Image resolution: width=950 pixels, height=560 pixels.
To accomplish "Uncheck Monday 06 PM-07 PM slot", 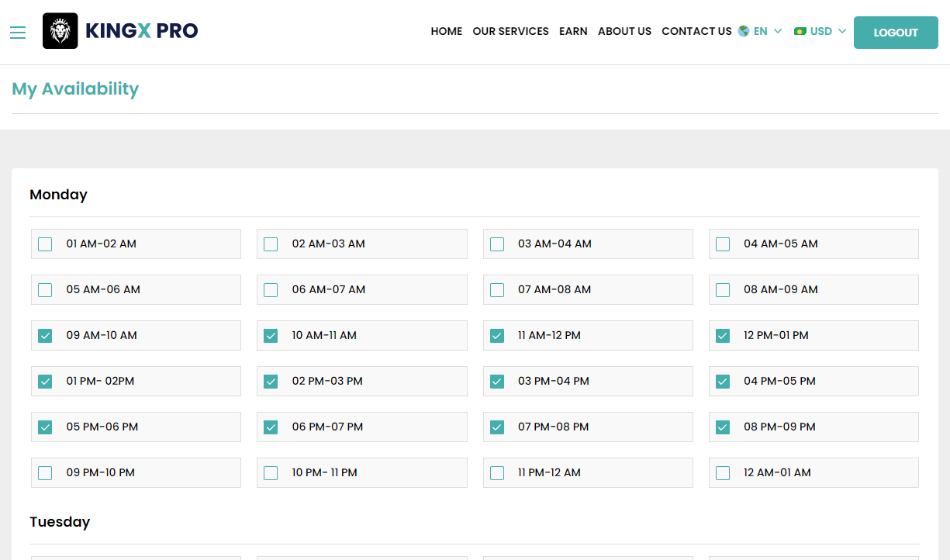I will pyautogui.click(x=271, y=427).
